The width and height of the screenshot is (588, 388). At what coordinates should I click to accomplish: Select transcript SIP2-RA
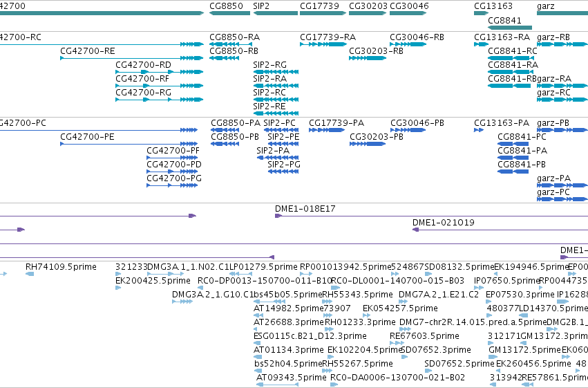click(x=276, y=86)
